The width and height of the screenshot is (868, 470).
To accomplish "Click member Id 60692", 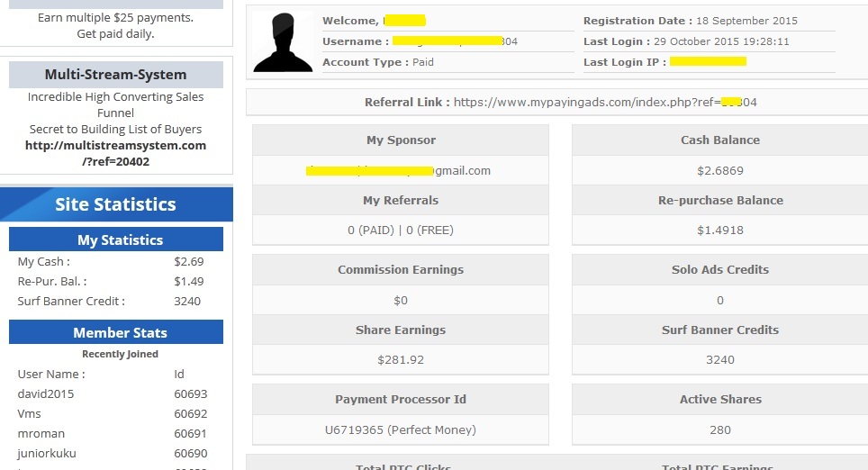I will (190, 413).
